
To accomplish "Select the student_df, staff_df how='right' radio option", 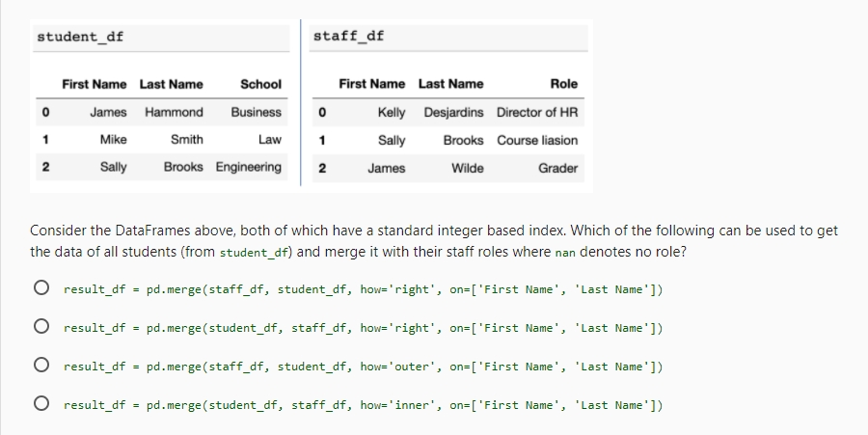I will (x=41, y=328).
